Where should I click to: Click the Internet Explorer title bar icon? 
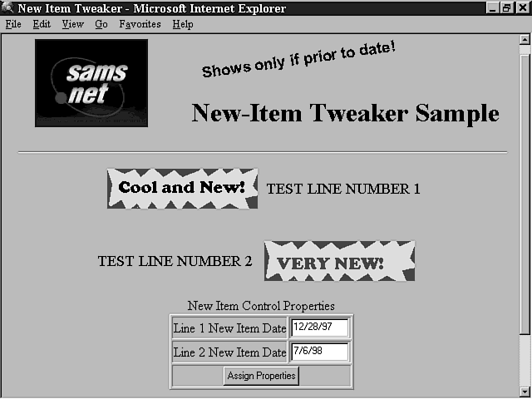click(x=8, y=8)
